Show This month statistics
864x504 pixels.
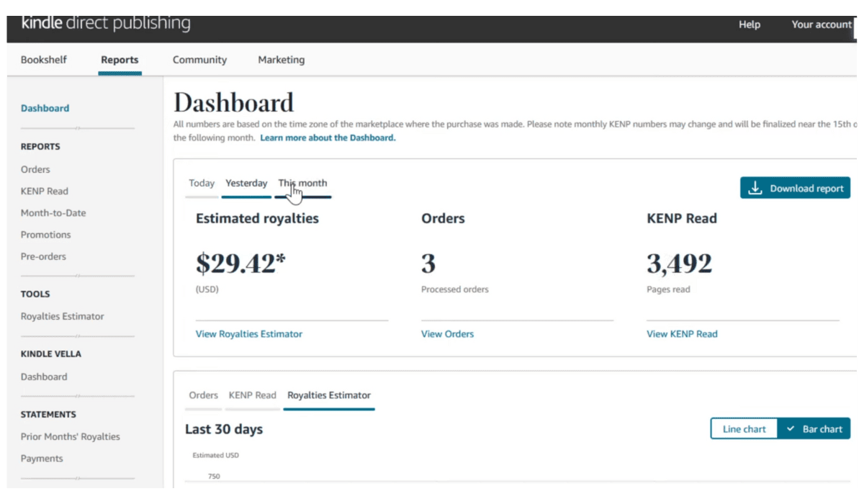(x=303, y=183)
